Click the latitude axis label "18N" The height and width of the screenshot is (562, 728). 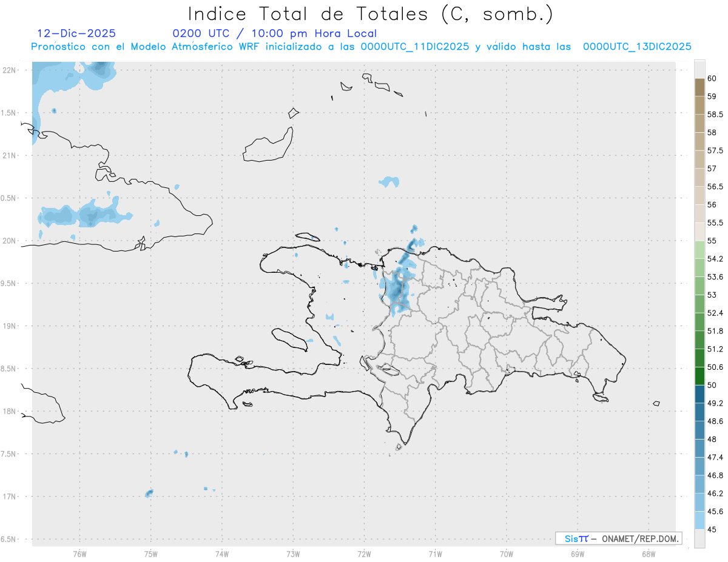click(x=10, y=412)
